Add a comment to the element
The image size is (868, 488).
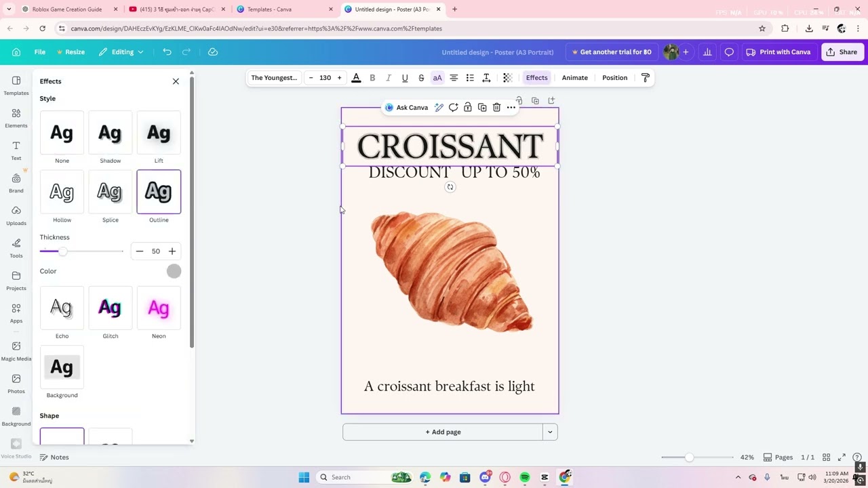pos(453,107)
